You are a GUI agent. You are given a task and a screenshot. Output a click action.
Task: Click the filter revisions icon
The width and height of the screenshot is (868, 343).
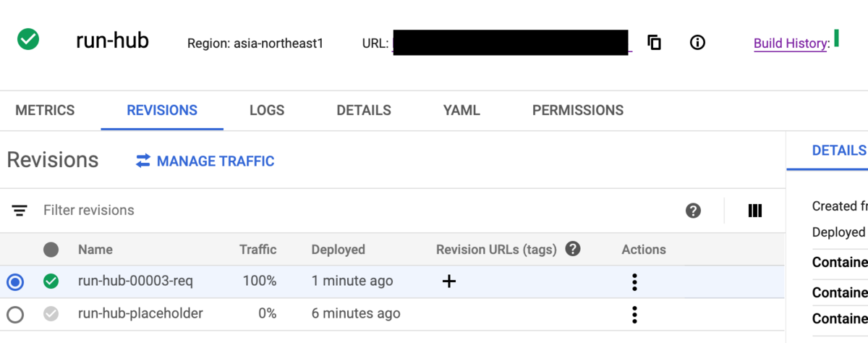pos(20,211)
